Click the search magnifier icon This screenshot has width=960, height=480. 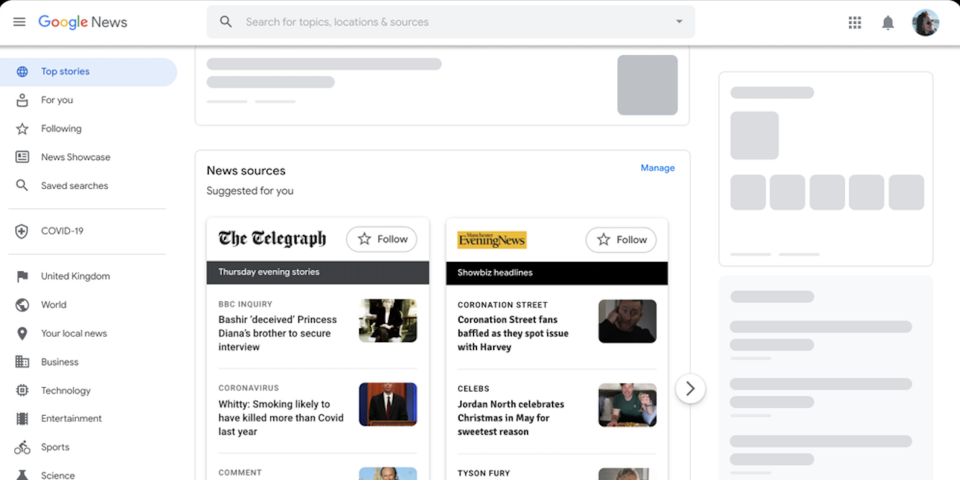point(226,22)
